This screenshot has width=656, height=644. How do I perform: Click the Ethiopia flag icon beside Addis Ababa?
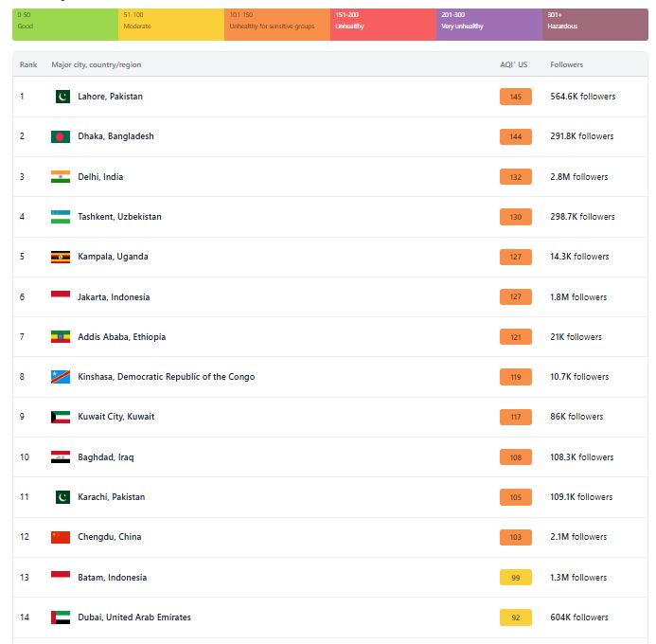61,337
